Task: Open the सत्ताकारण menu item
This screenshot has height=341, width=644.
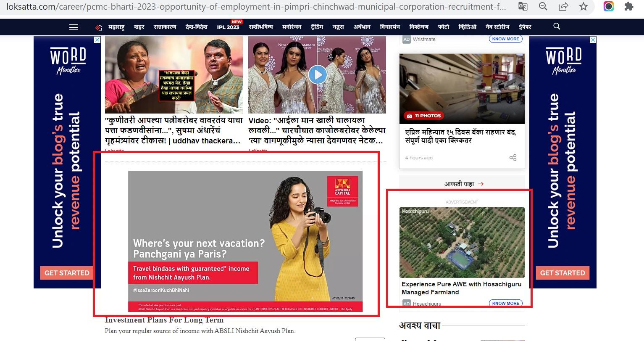Action: tap(165, 27)
